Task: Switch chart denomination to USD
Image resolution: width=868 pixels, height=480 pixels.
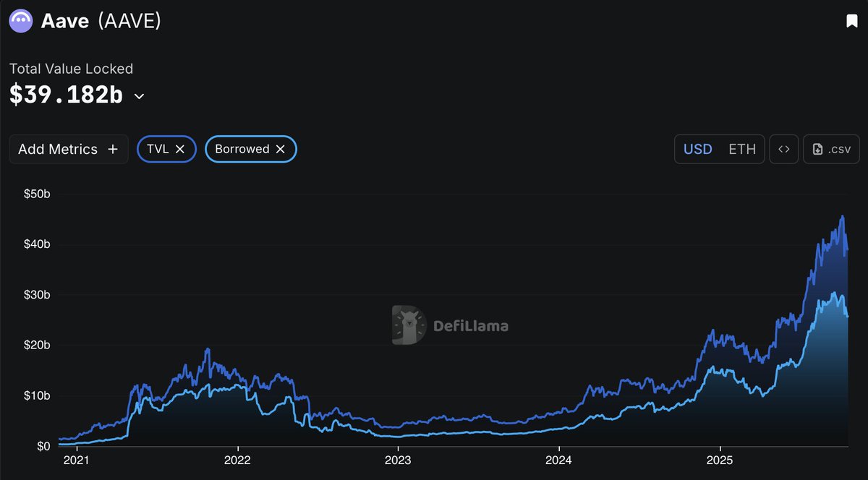Action: point(698,149)
